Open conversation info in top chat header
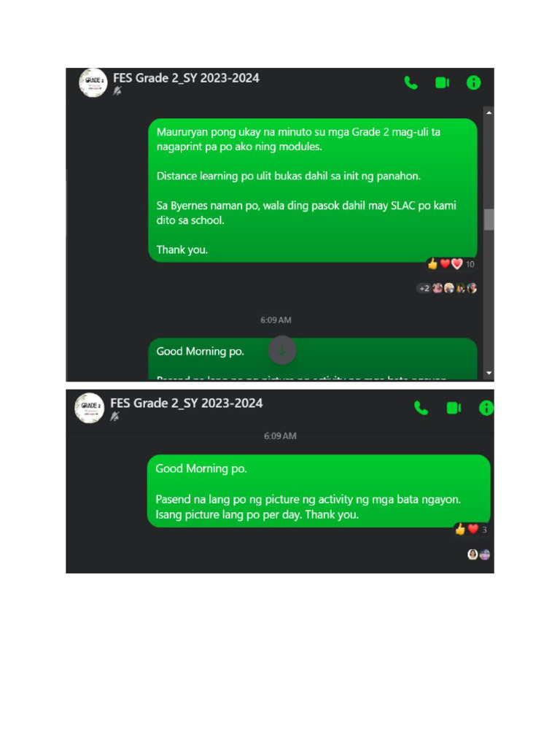560x747 pixels. [473, 83]
